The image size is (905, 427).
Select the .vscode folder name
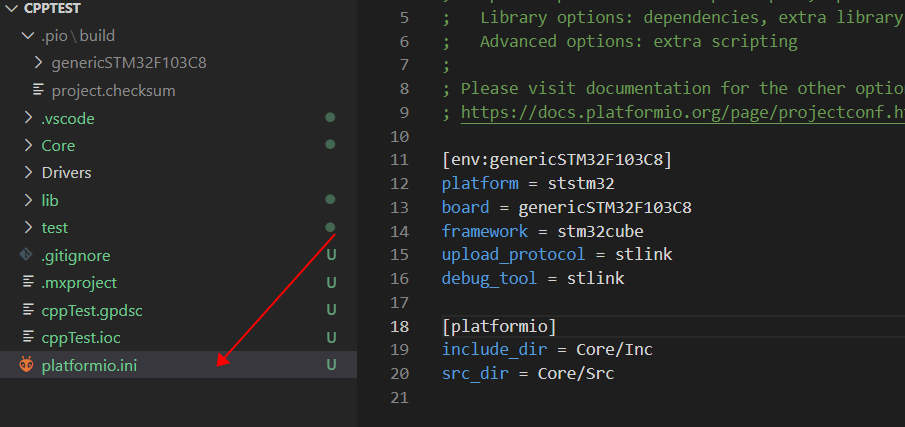(68, 119)
